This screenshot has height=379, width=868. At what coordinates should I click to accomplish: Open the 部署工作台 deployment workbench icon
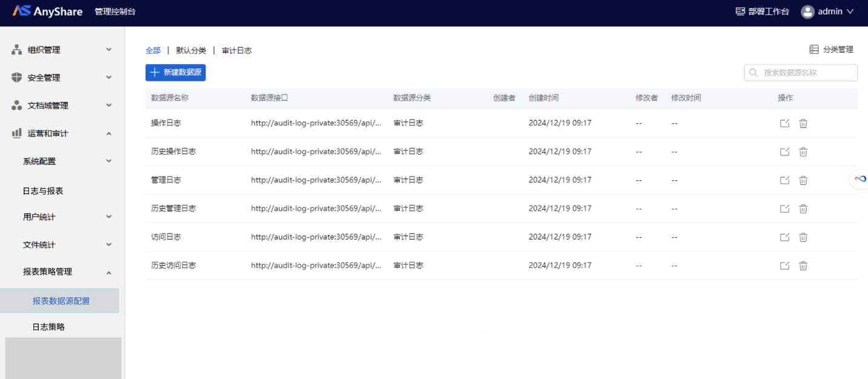pos(740,12)
